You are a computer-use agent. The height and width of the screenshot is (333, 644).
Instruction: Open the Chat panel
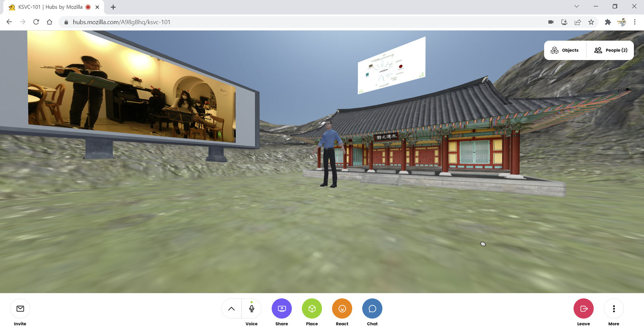pos(372,308)
